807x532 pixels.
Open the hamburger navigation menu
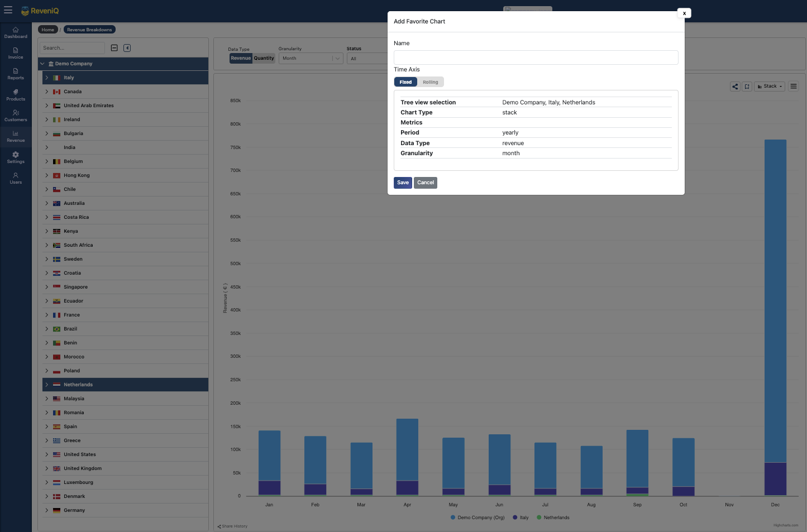[x=8, y=10]
